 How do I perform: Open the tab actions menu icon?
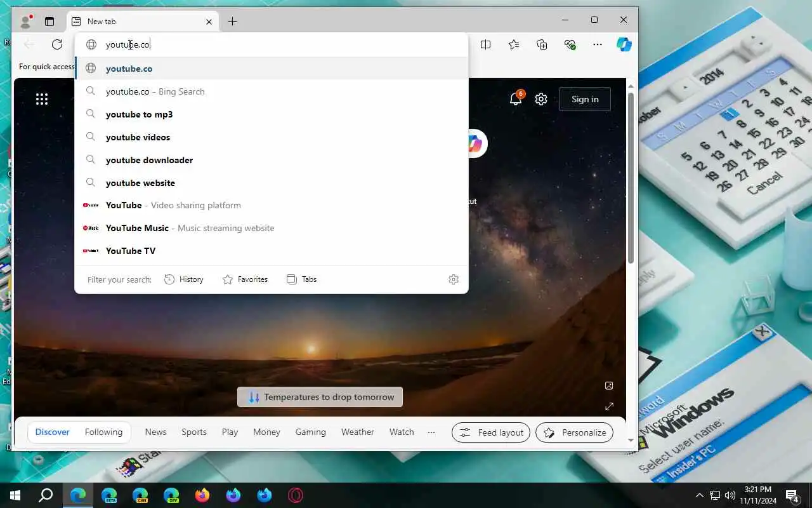click(x=49, y=21)
